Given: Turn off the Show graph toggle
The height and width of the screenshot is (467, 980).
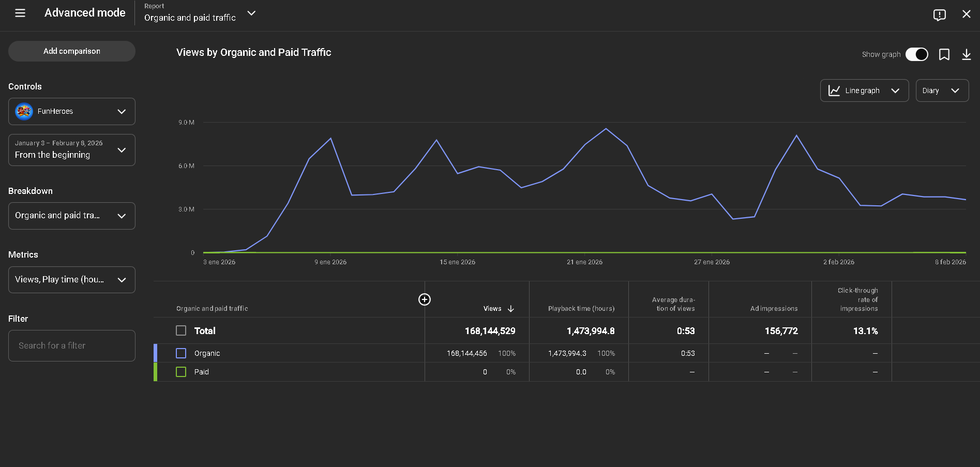Looking at the screenshot, I should click(916, 54).
